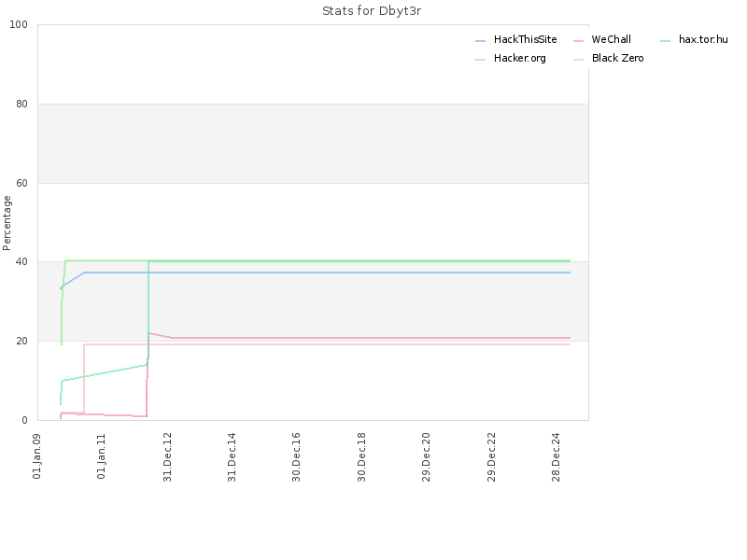Click the 31.Dec.12 date axis label
Viewport: 747px width, 560px height.
(167, 457)
